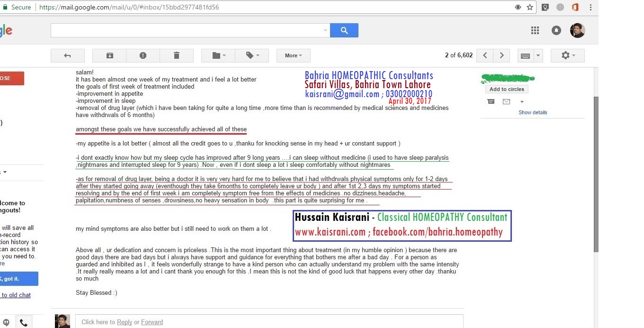The width and height of the screenshot is (644, 328).
Task: Click the lightbulb extension icon
Action: (546, 7)
